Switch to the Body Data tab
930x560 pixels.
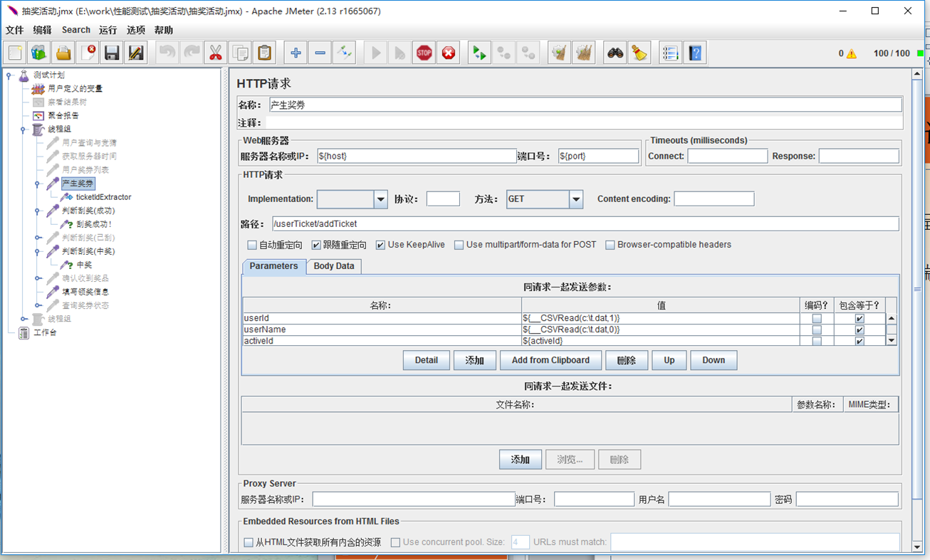(334, 266)
